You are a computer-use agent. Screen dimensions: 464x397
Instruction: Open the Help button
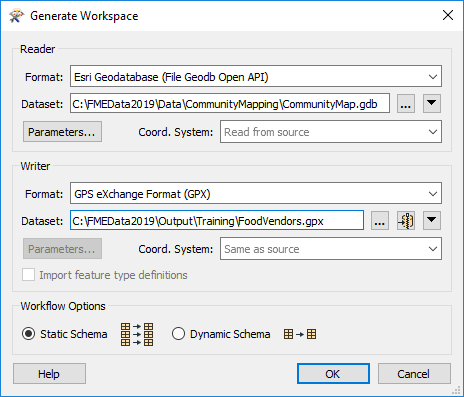pos(49,374)
